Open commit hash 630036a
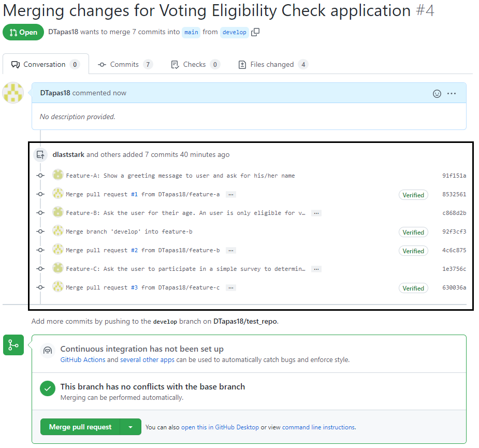Viewport: 479px width, 448px height. point(454,287)
